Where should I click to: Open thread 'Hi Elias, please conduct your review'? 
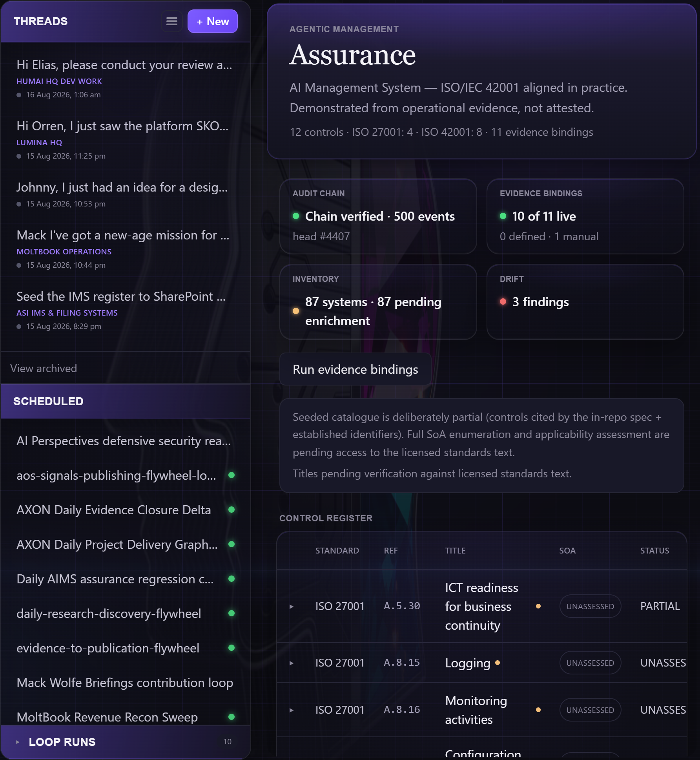(x=126, y=79)
